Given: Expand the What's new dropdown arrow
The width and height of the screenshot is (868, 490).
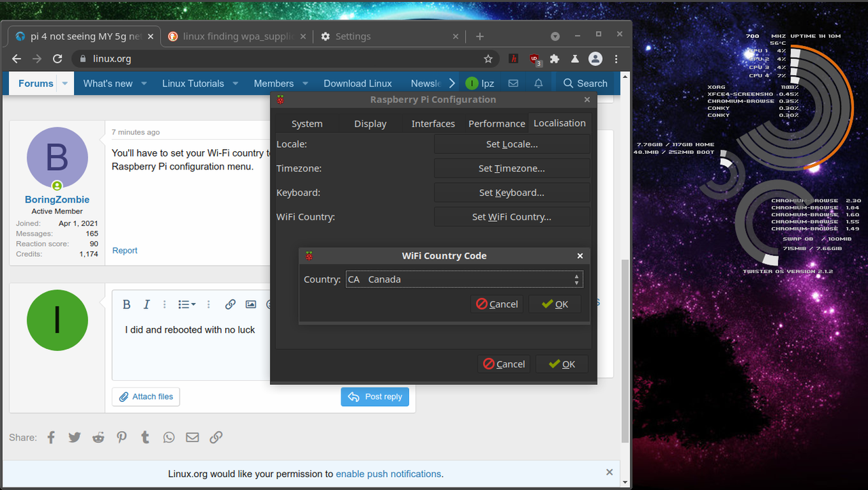Looking at the screenshot, I should [144, 83].
